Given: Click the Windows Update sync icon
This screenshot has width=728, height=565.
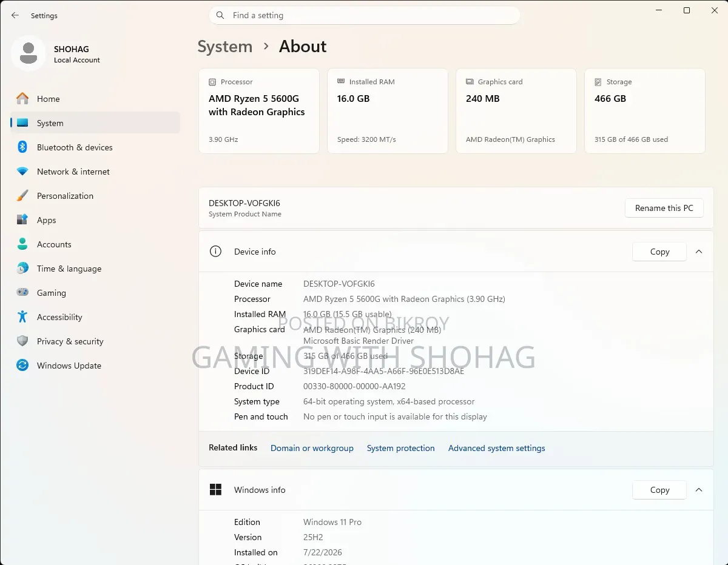Looking at the screenshot, I should click(22, 365).
